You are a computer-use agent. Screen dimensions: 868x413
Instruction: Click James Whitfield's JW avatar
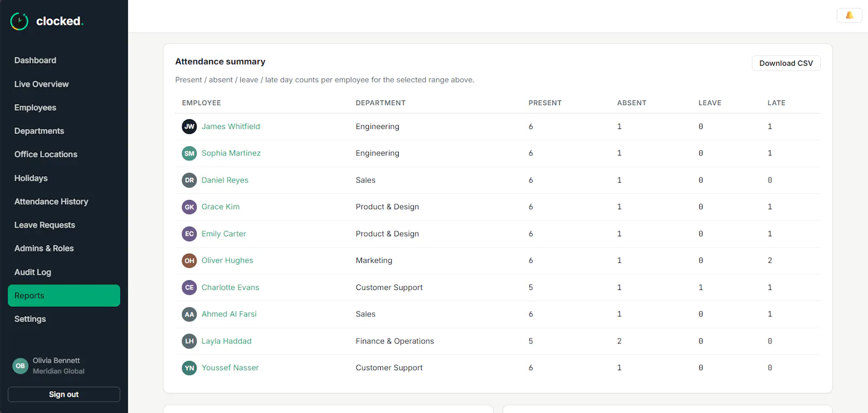[x=189, y=126]
